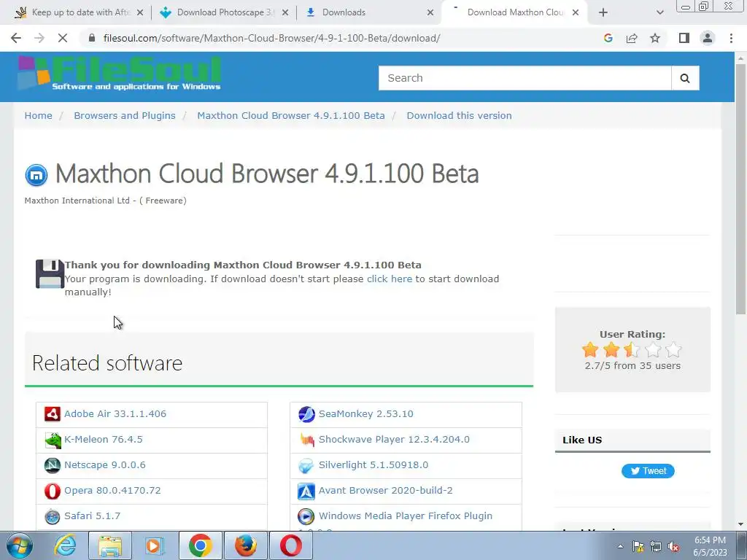
Task: Open Chrome's three-dot menu
Action: tap(731, 38)
